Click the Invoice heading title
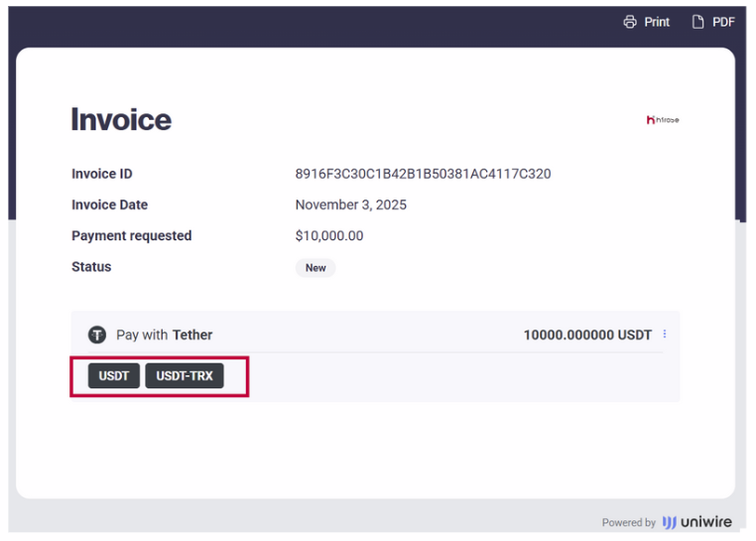Image resolution: width=756 pixels, height=541 pixels. coord(121,120)
